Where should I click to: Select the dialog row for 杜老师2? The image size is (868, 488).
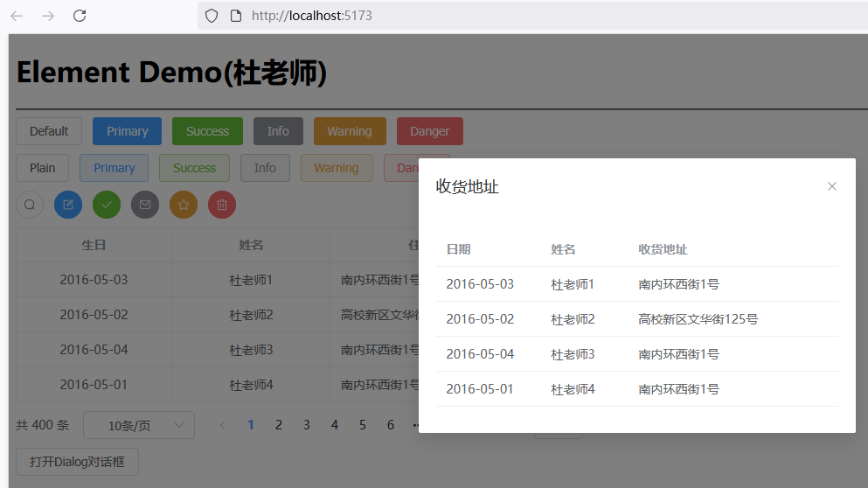636,319
